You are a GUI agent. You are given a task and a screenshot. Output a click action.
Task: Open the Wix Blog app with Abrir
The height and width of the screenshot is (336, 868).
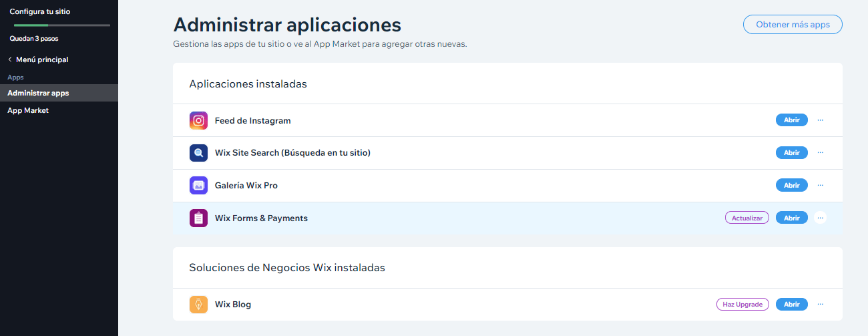[791, 304]
